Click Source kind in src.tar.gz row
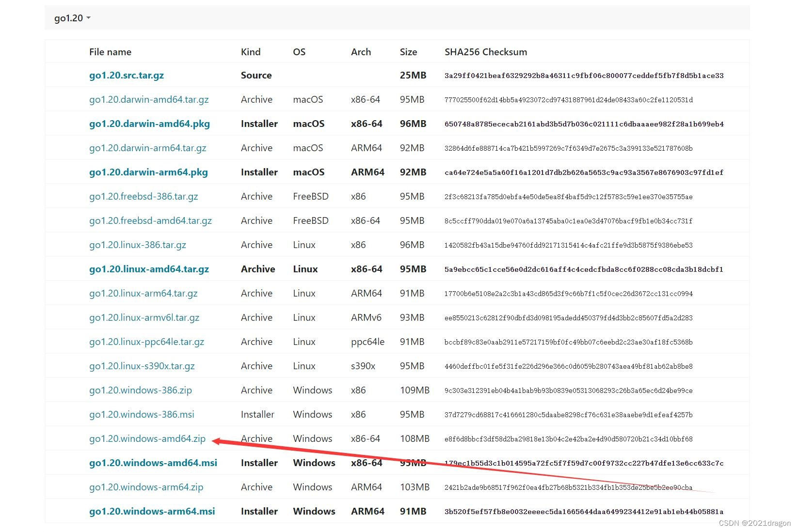 click(x=256, y=75)
